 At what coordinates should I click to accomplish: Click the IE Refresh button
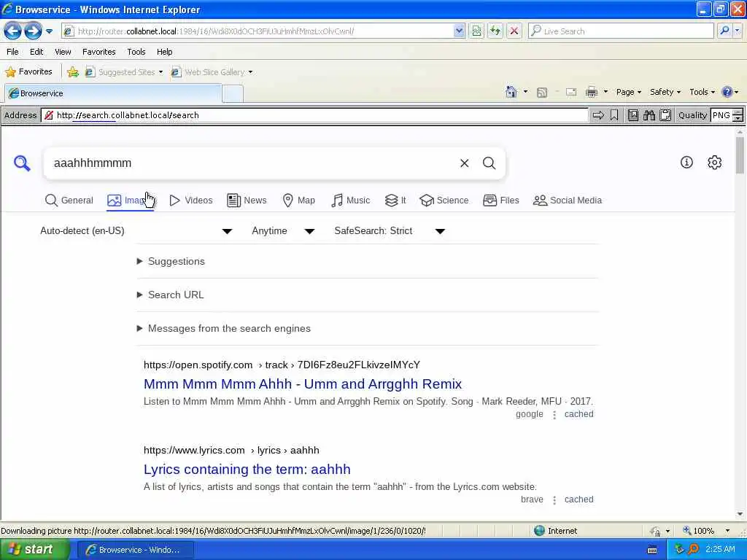(495, 31)
